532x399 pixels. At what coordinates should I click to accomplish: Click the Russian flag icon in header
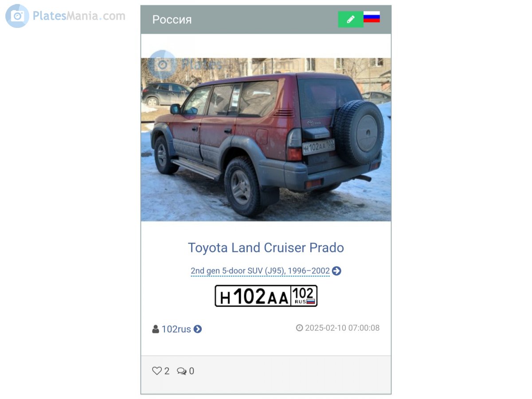372,17
